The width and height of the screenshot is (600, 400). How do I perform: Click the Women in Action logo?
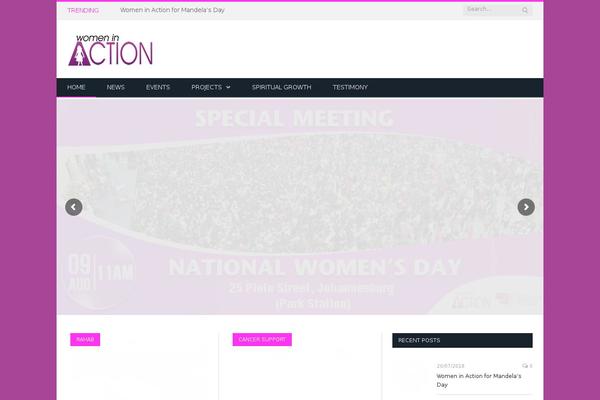[110, 50]
